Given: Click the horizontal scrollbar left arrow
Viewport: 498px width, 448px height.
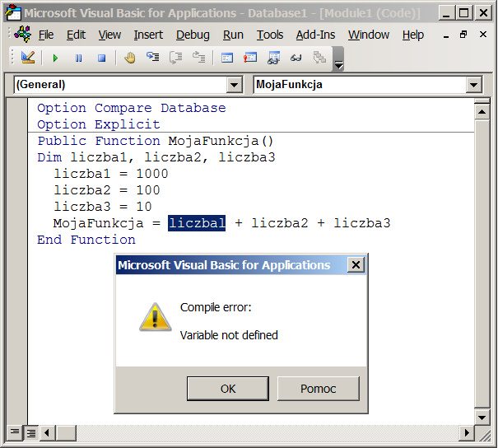Looking at the screenshot, I should pos(47,432).
